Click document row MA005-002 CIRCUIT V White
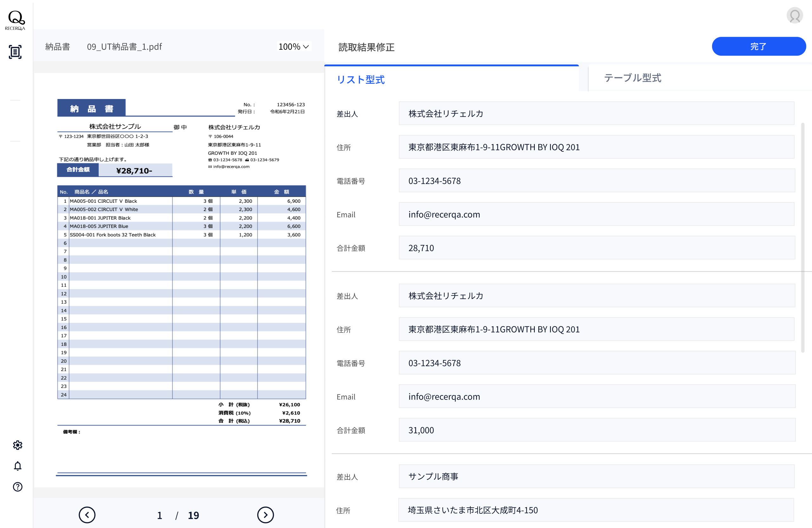Viewport: 812px width, 528px height. tap(181, 209)
